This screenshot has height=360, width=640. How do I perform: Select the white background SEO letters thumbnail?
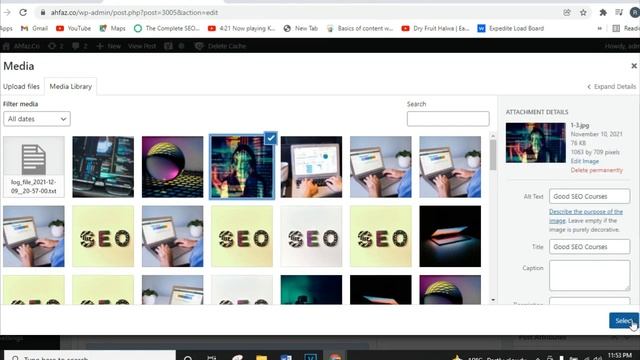click(311, 236)
